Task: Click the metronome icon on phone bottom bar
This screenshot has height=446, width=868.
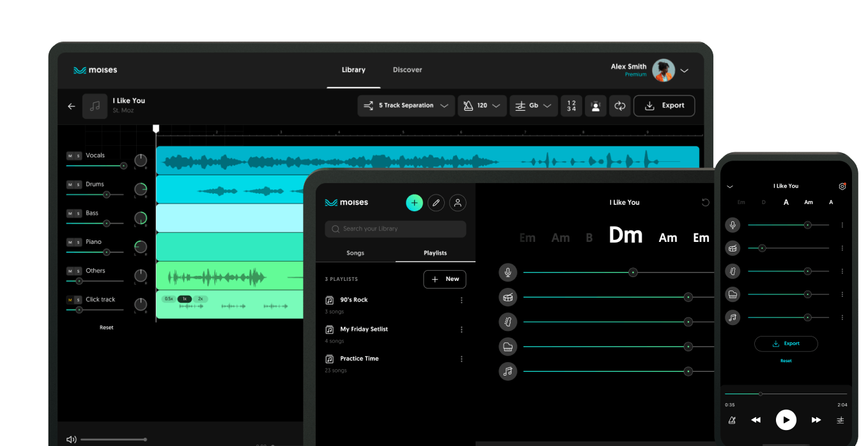Action: click(x=732, y=420)
